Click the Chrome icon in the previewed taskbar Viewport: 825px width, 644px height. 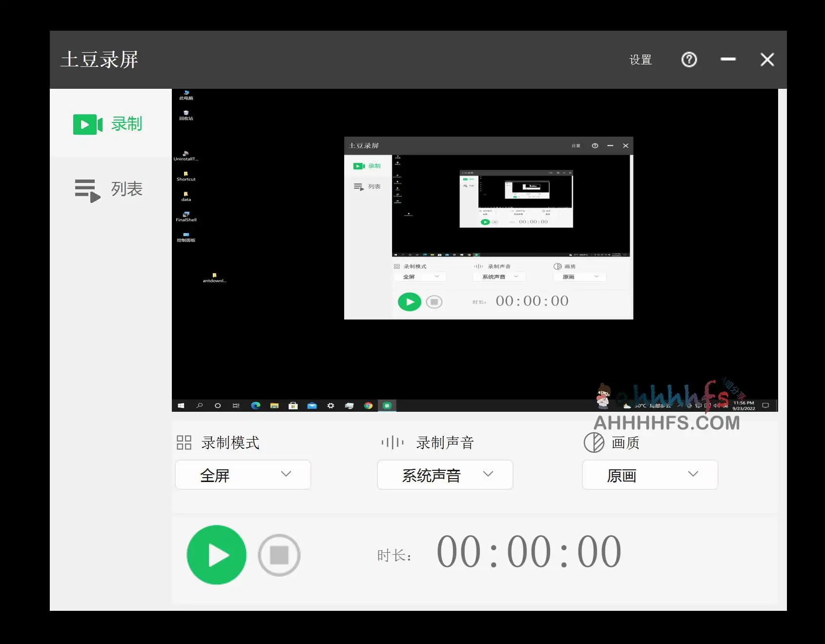[x=369, y=405]
